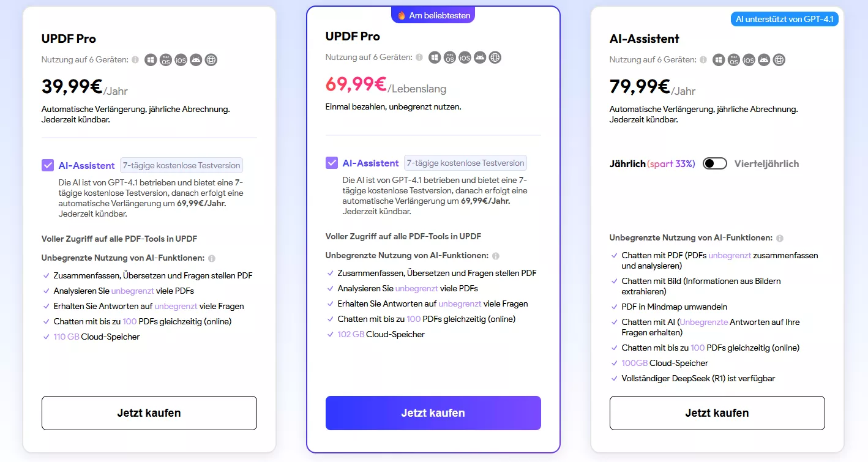The image size is (868, 462).
Task: Select the macOS icon on the lifetime plan
Action: 450,57
